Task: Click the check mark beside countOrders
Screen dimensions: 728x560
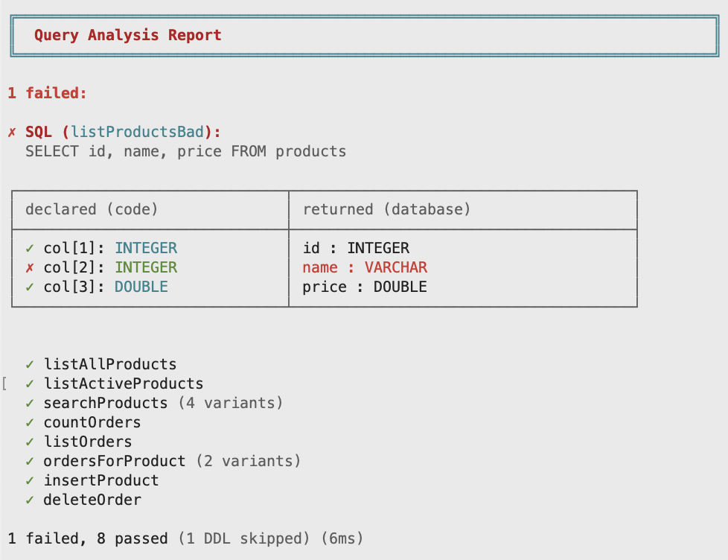Action: (x=30, y=423)
